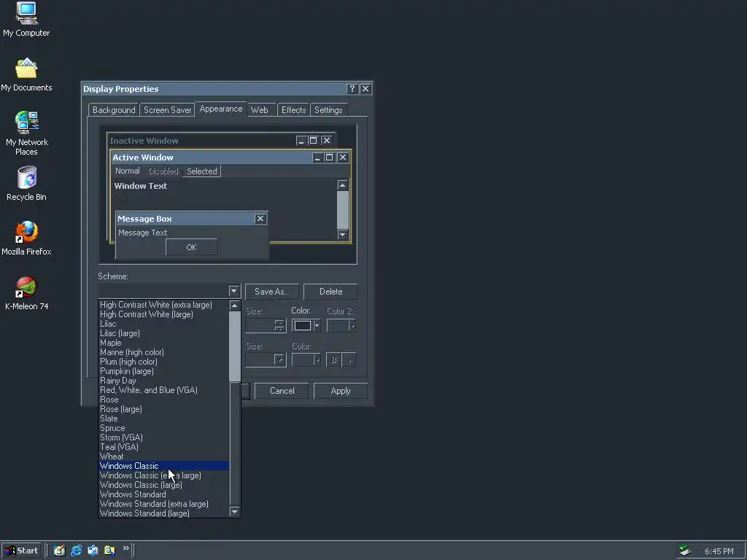Select the Windows Classic scheme
Viewport: 747px width, 560px height.
coord(164,466)
